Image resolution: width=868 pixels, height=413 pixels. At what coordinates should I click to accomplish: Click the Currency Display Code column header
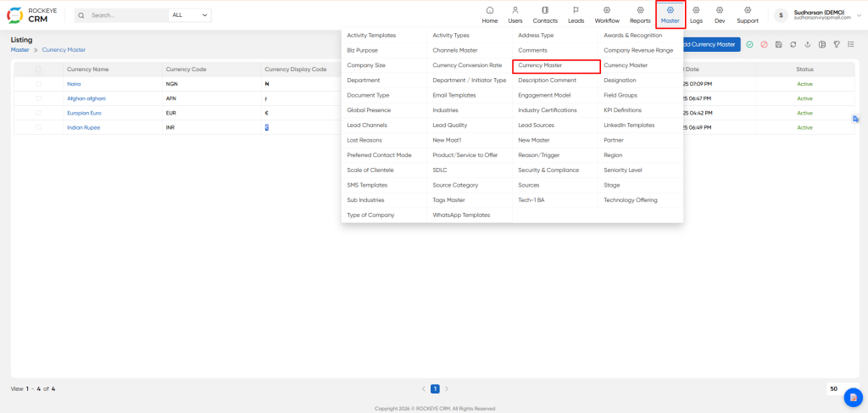296,70
